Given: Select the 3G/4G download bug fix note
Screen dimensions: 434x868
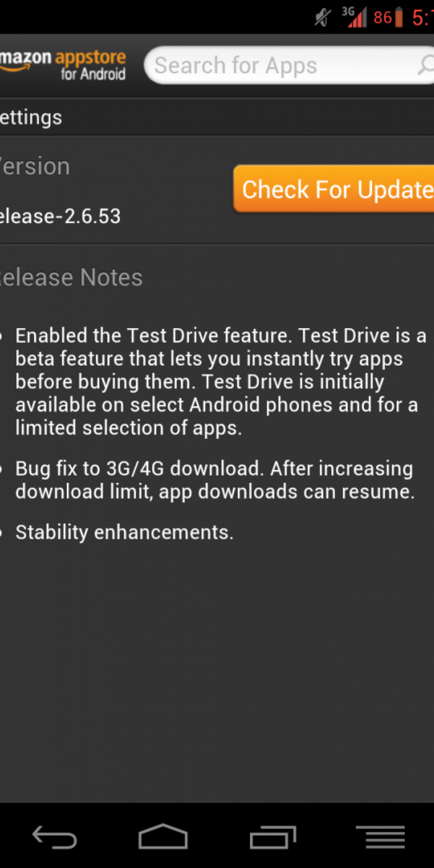Looking at the screenshot, I should 214,480.
